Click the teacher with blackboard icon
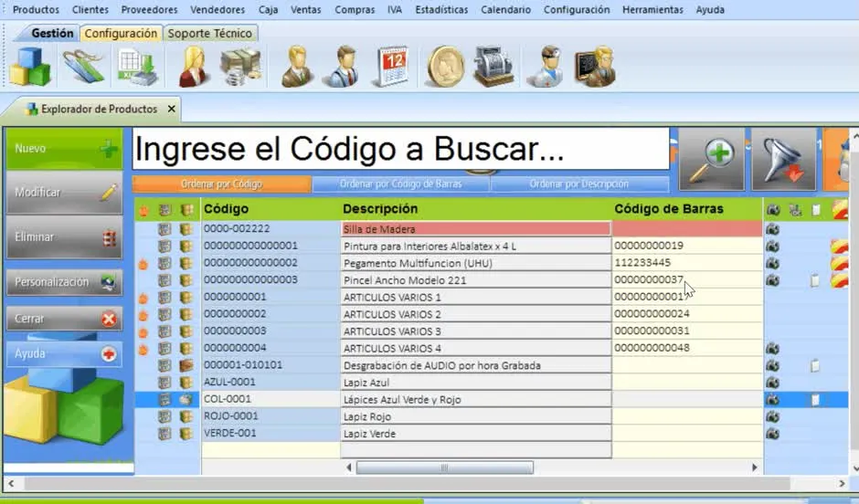Viewport: 859px width, 504px height. 596,67
